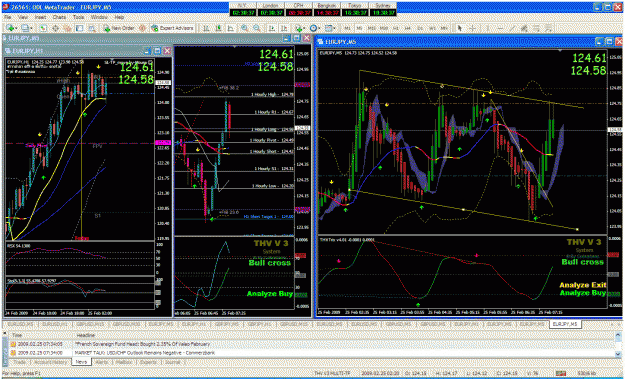This screenshot has width=625, height=379.
Task: Open the Indicators list dropdown
Action: pos(300,28)
